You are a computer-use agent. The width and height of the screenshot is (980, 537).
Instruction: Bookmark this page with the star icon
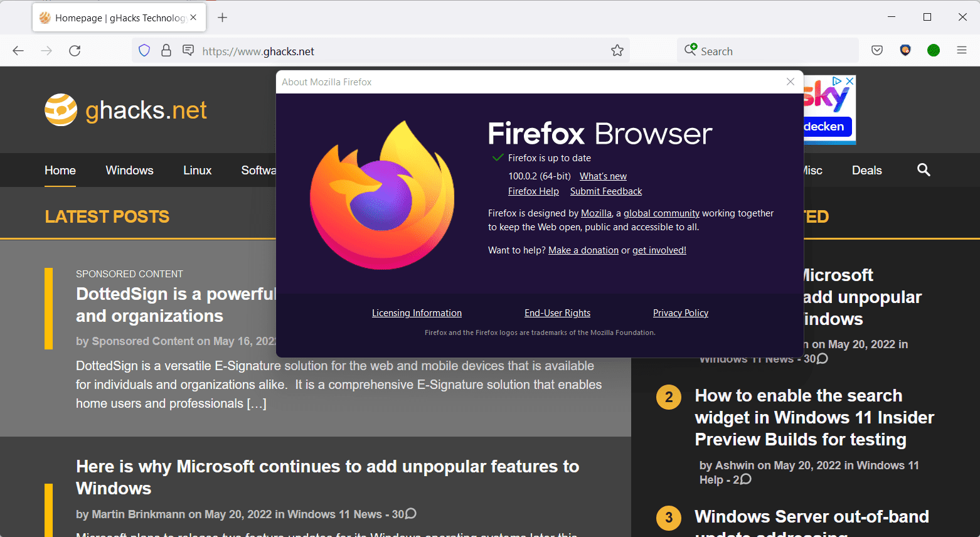pyautogui.click(x=617, y=51)
